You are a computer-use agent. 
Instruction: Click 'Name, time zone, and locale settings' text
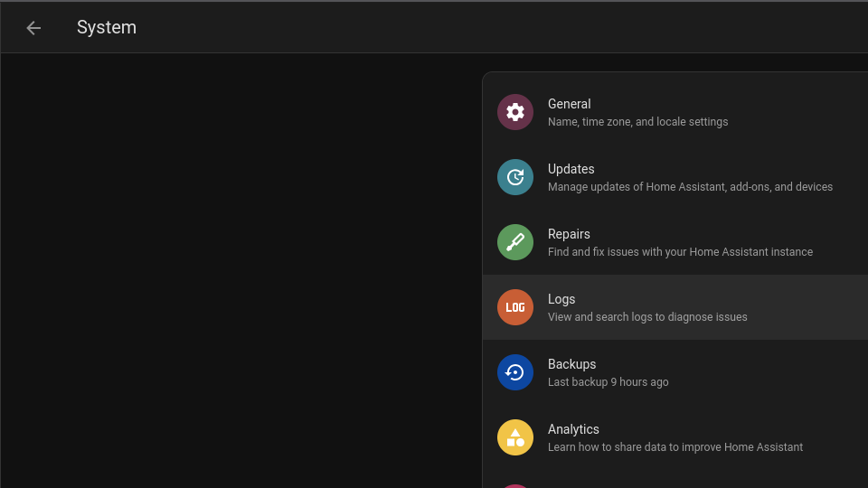pyautogui.click(x=637, y=122)
